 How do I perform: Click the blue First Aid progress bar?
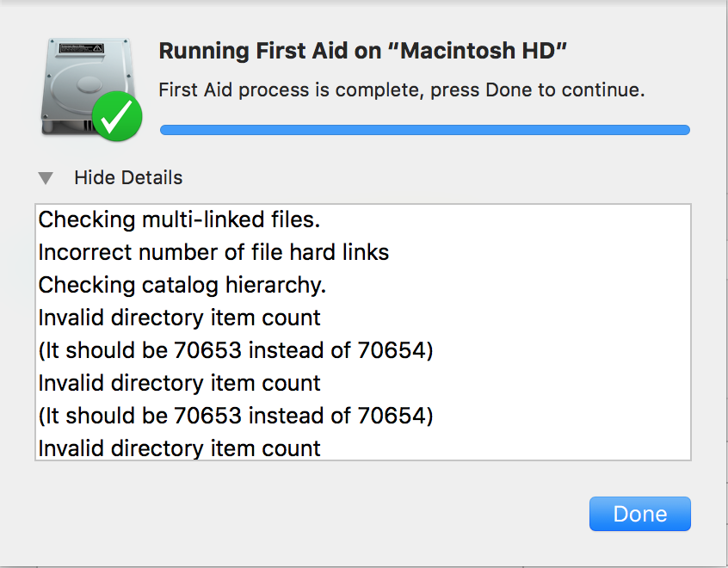[425, 130]
